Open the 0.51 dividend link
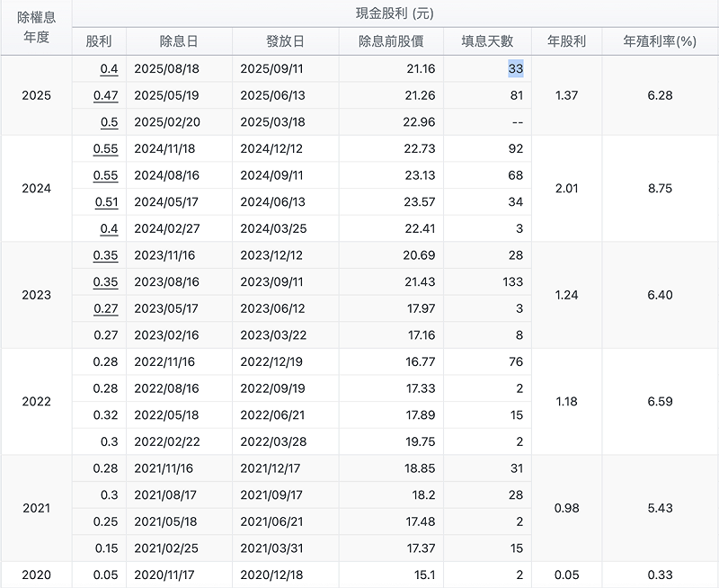719x588 pixels. tap(106, 202)
